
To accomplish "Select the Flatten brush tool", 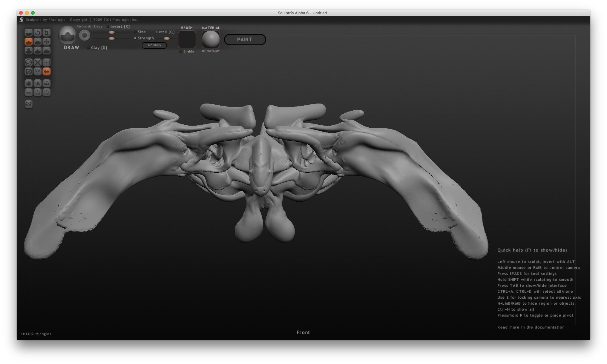I will pyautogui.click(x=37, y=42).
